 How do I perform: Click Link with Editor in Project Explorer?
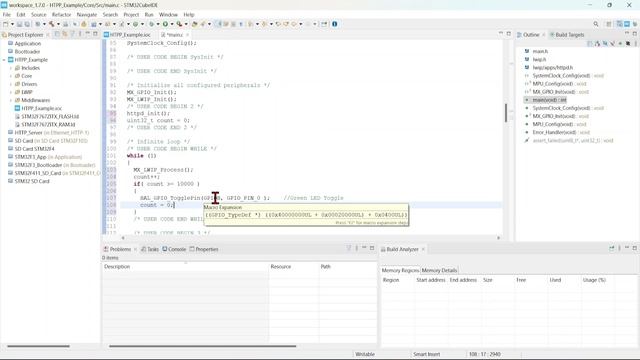click(x=64, y=34)
